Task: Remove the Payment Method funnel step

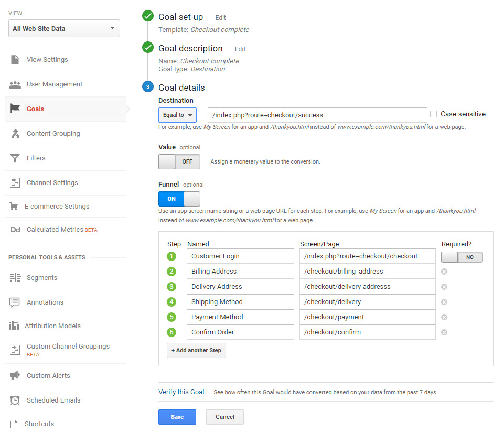Action: (x=444, y=317)
